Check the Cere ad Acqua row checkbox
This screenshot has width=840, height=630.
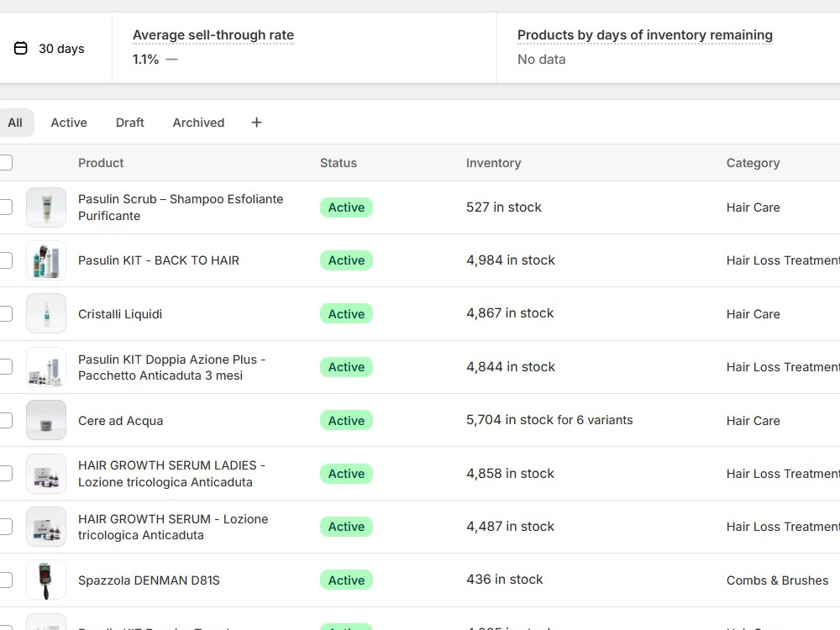coord(5,421)
